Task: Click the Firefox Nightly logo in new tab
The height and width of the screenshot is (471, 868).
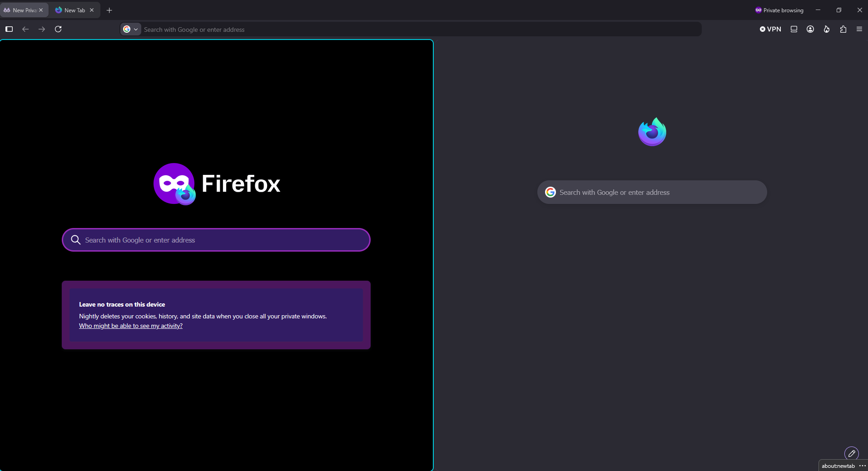Action: (x=652, y=132)
